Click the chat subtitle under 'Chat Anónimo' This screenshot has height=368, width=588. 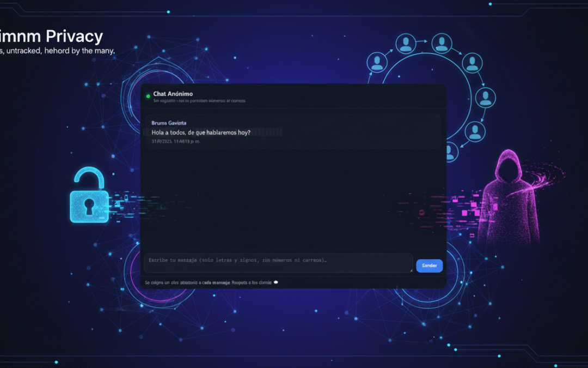[x=199, y=101]
